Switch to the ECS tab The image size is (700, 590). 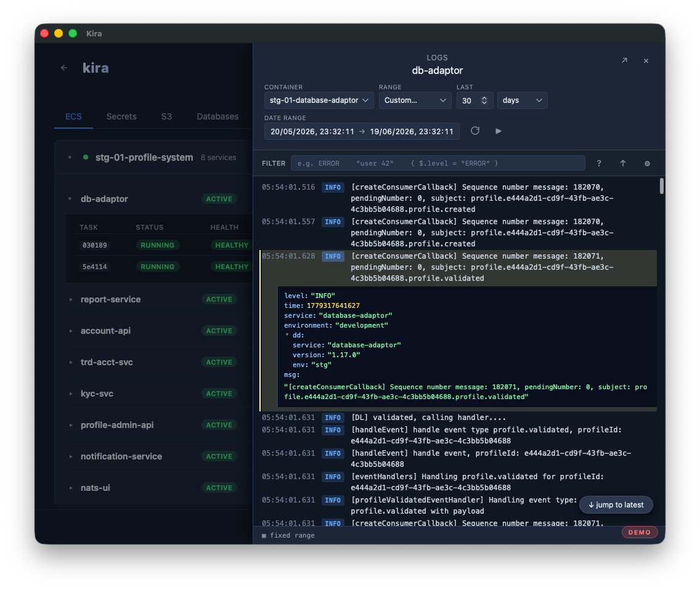(74, 116)
